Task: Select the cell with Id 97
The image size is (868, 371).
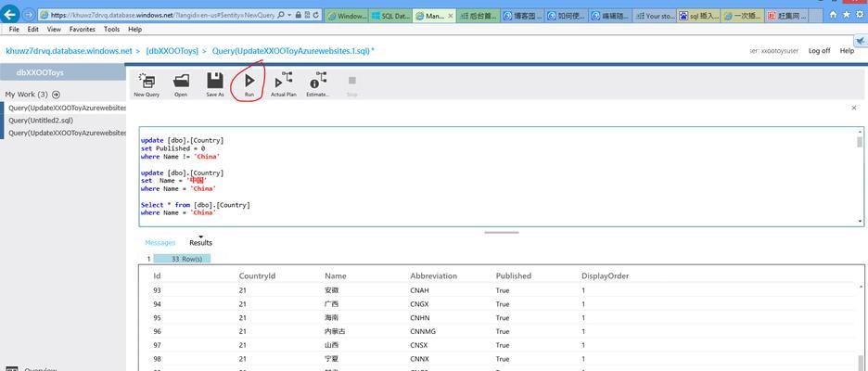Action: tap(158, 346)
